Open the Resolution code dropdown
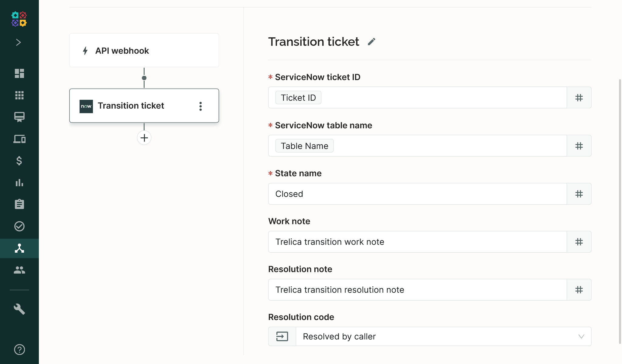Image resolution: width=622 pixels, height=364 pixels. tap(443, 336)
